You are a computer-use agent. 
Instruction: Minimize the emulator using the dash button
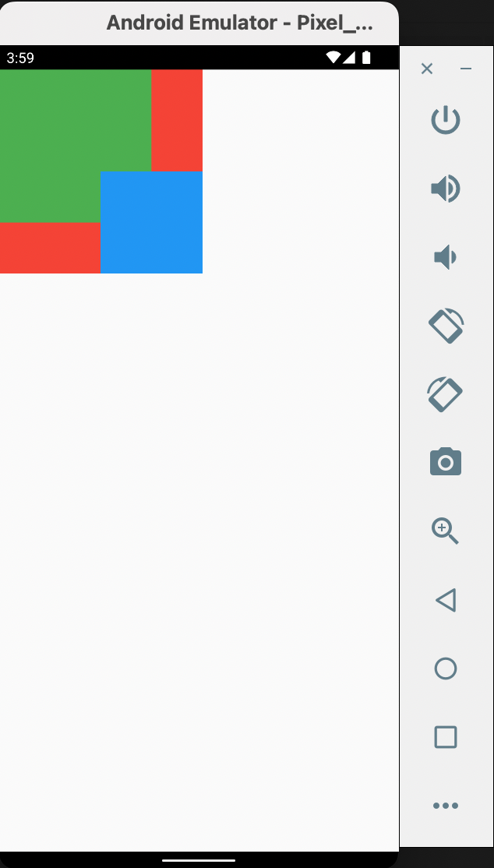466,69
